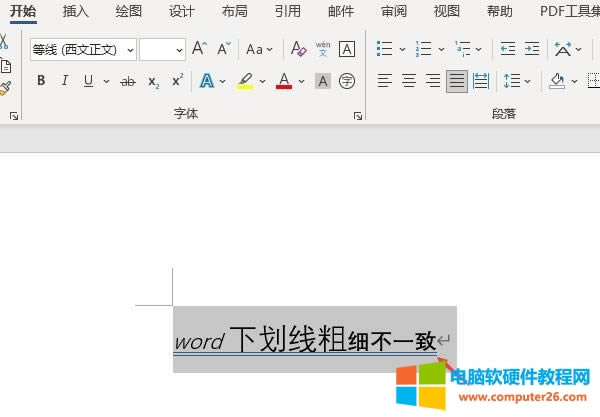Click the bullet list button
The height and width of the screenshot is (417, 600).
[x=386, y=49]
